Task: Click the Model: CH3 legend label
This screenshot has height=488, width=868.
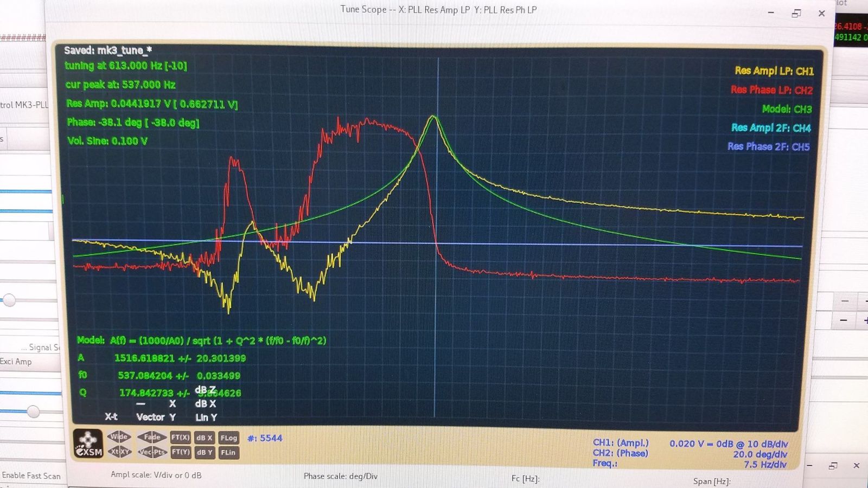Action: tap(787, 109)
